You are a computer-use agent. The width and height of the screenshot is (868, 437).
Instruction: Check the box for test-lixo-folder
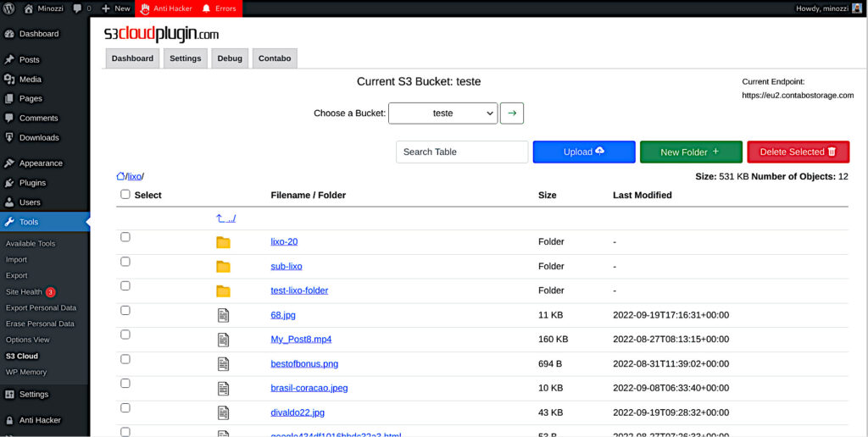click(125, 285)
